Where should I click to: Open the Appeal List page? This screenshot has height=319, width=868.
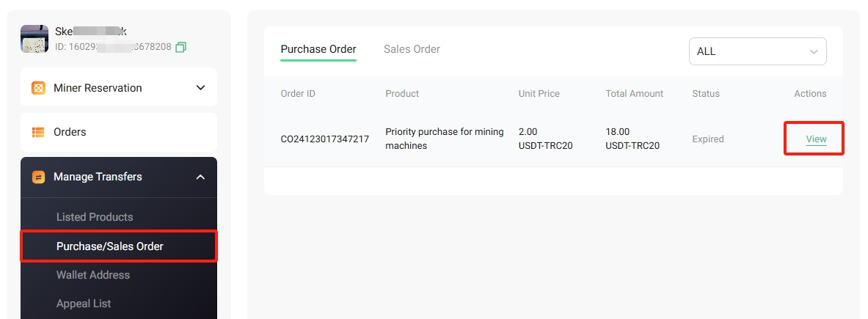pyautogui.click(x=84, y=304)
